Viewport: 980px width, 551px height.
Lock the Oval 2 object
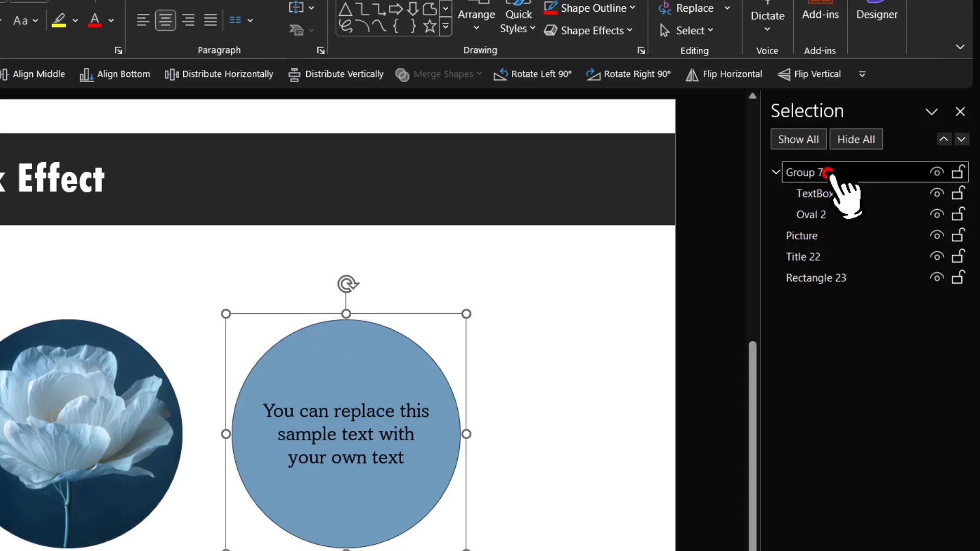(x=958, y=214)
